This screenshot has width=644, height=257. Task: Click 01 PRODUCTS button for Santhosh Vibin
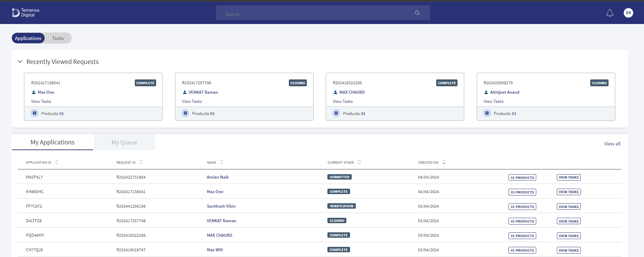coord(522,207)
